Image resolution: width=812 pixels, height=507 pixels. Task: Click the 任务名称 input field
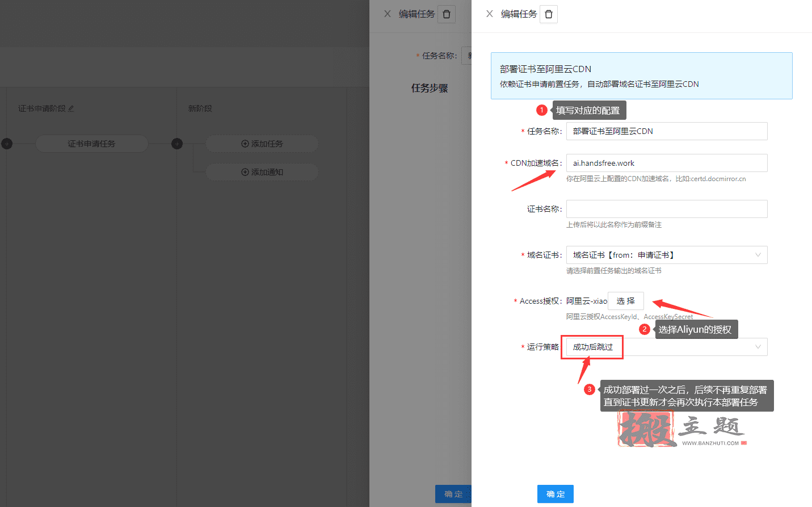tap(667, 131)
